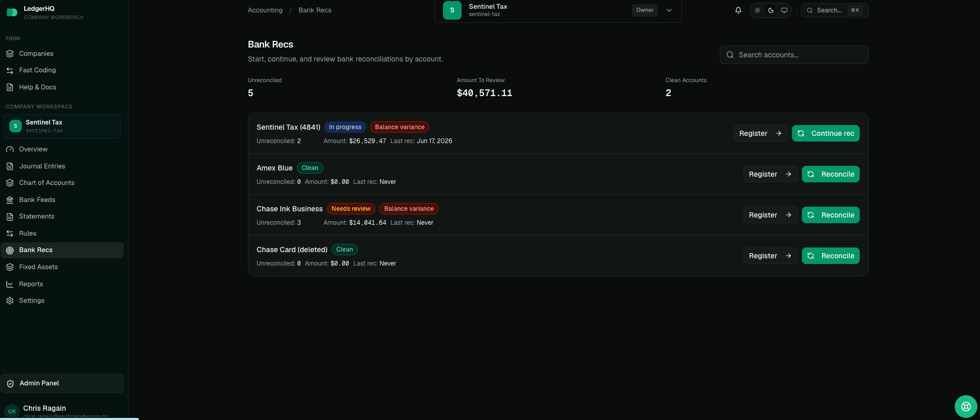Open the help support floating button
This screenshot has height=420, width=980.
[966, 407]
